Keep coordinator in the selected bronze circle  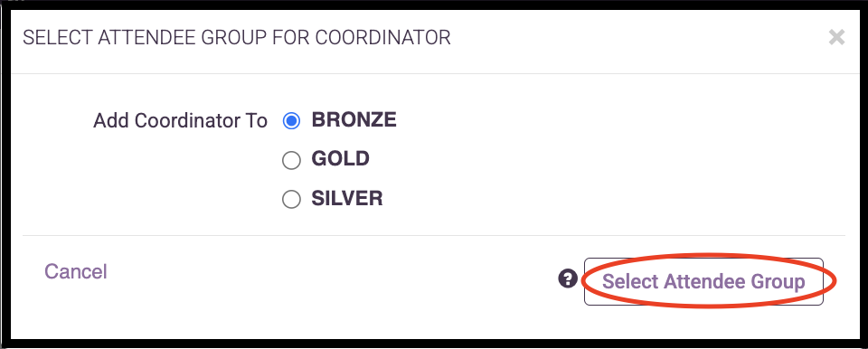pyautogui.click(x=291, y=121)
